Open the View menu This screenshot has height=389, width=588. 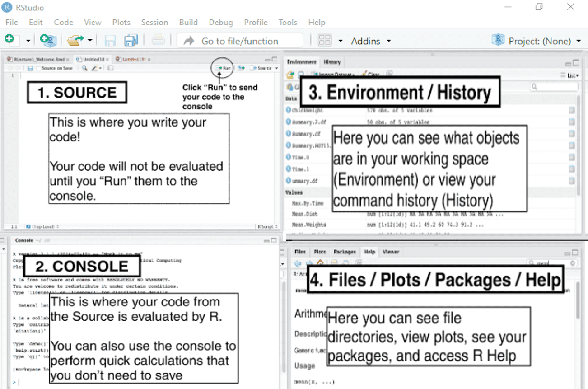click(x=93, y=22)
